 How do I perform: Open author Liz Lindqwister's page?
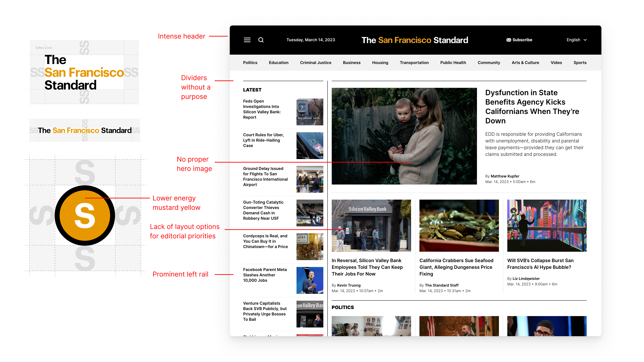[526, 279]
